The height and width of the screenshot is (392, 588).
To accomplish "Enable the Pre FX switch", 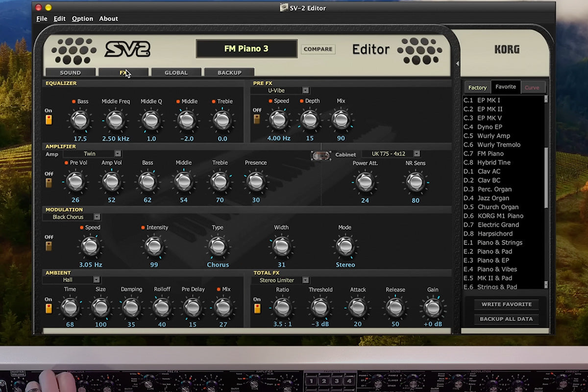I will coord(257,119).
